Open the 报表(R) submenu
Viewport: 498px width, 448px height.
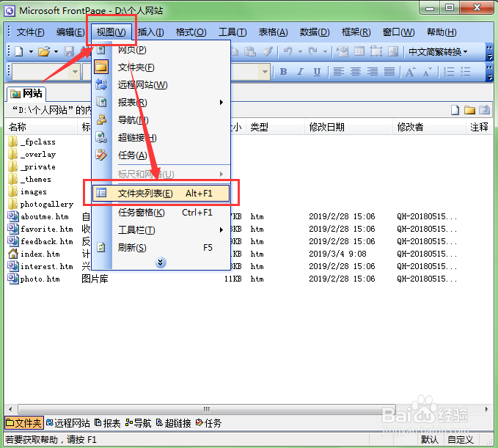[x=161, y=102]
